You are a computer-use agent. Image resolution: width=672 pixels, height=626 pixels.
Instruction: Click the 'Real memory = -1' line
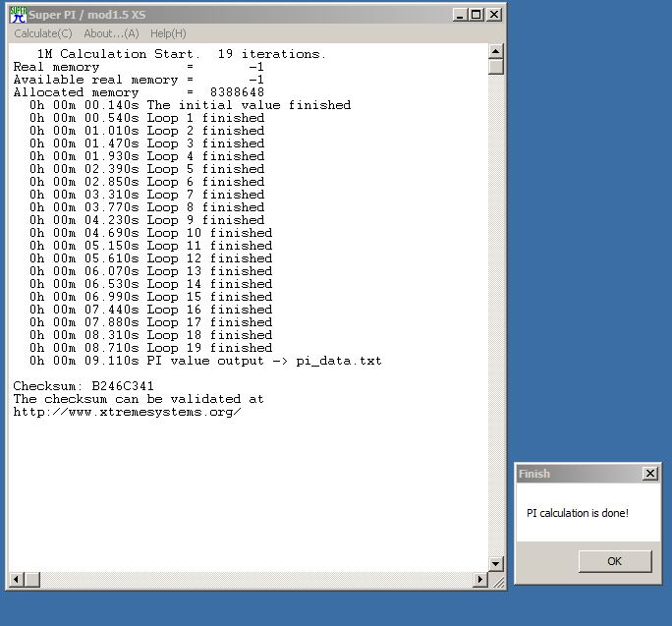pos(139,67)
